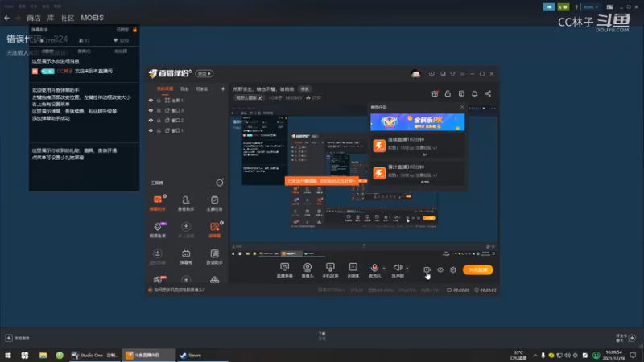644x362 pixels.
Task: Open phone-as-webcam tip link in status bar
Action: [x=179, y=290]
